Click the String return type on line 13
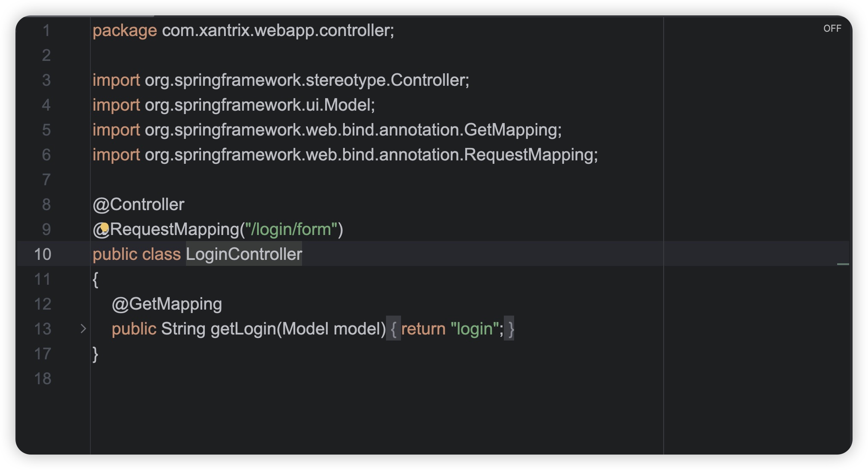Image resolution: width=868 pixels, height=470 pixels. coord(183,329)
